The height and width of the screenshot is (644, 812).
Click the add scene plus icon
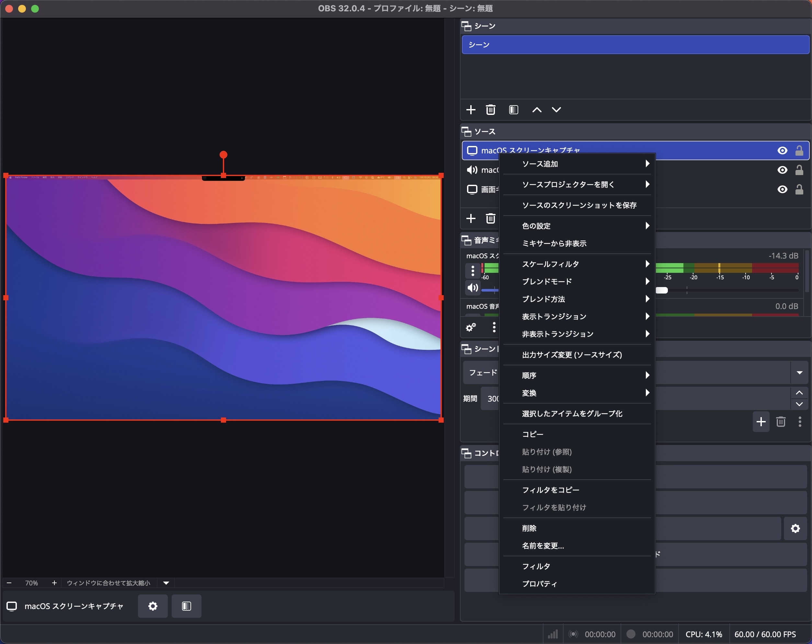click(x=471, y=109)
